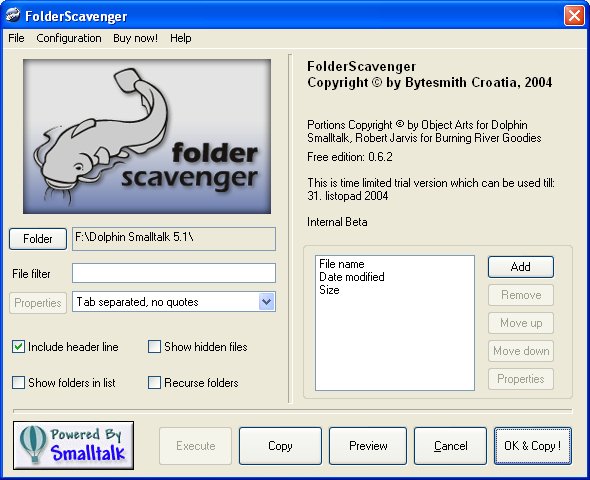Select File name in the column list
The height and width of the screenshot is (480, 590).
(342, 264)
